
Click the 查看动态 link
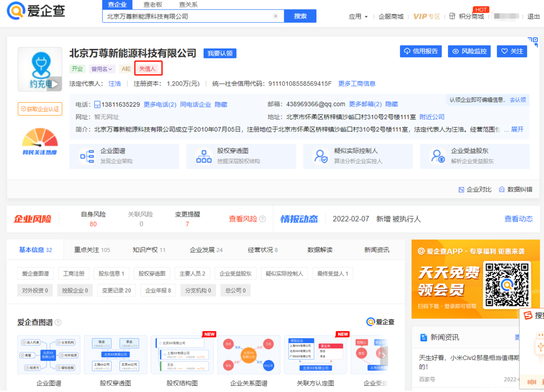[x=519, y=219]
